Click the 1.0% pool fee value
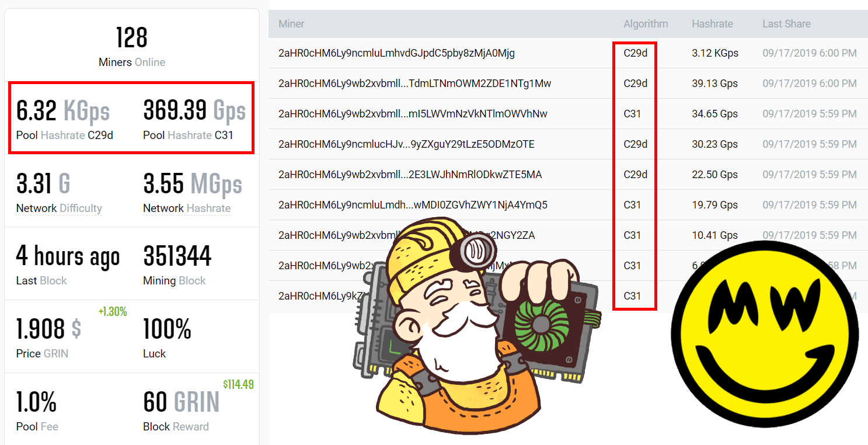 [x=36, y=402]
